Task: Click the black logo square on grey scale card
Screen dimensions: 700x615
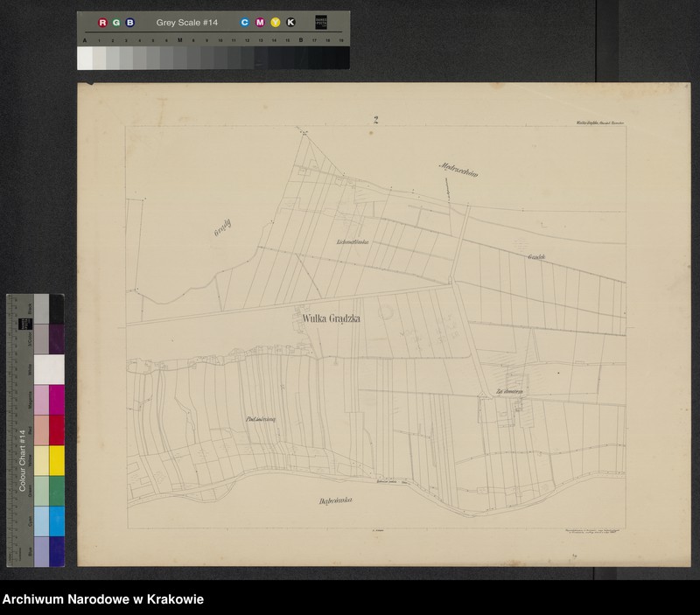Action: click(x=321, y=22)
